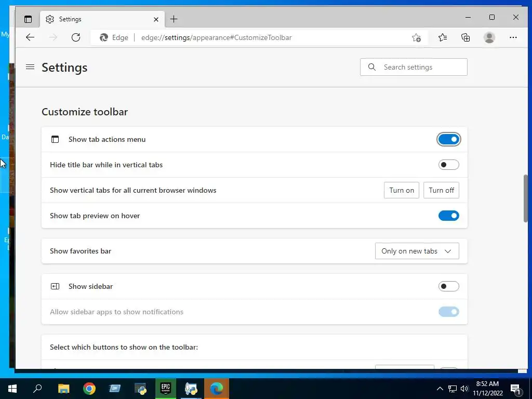Open network status tray icon
This screenshot has width=532, height=399.
[453, 389]
